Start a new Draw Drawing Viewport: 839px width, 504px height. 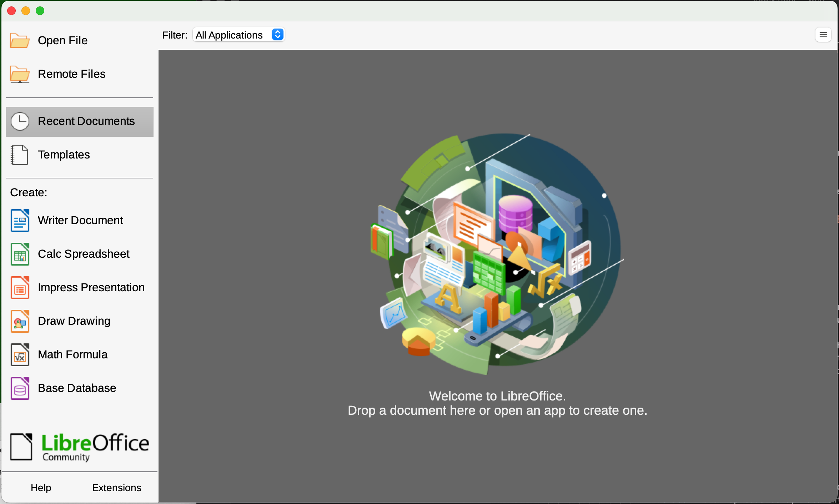[x=74, y=321]
